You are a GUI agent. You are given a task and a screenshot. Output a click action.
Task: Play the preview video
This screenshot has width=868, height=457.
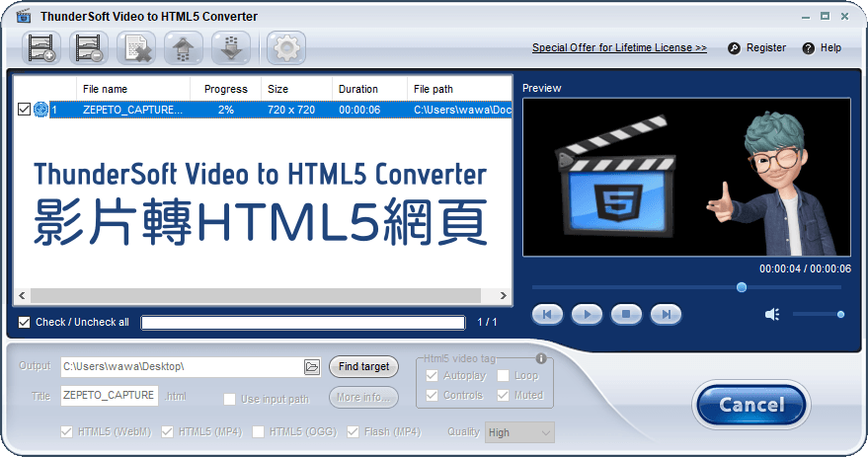587,314
